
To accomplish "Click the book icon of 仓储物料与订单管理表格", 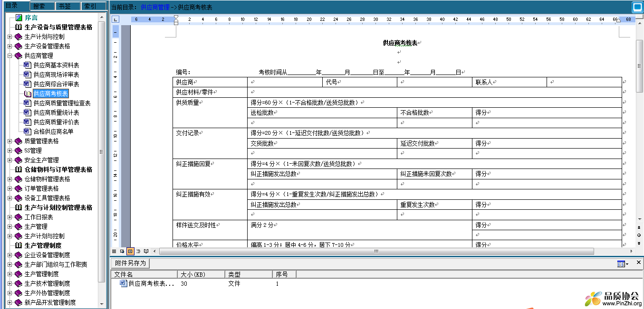I will click(19, 169).
